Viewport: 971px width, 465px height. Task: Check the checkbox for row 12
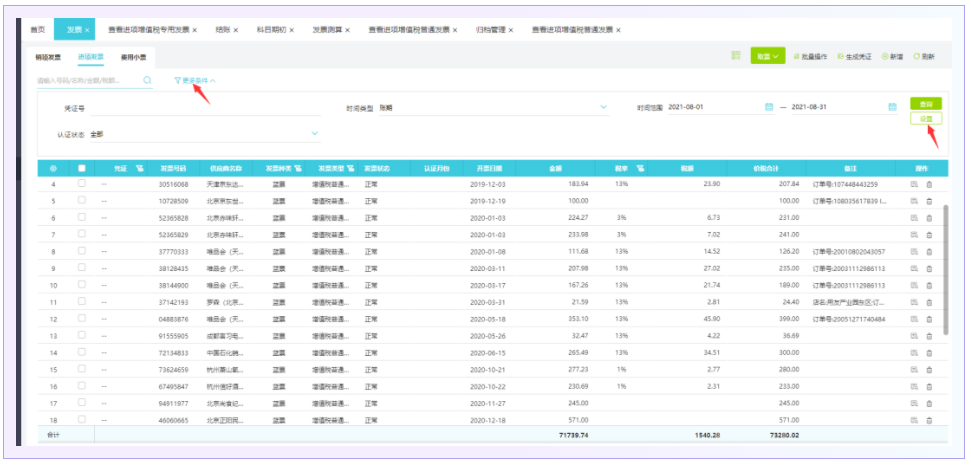coord(82,319)
